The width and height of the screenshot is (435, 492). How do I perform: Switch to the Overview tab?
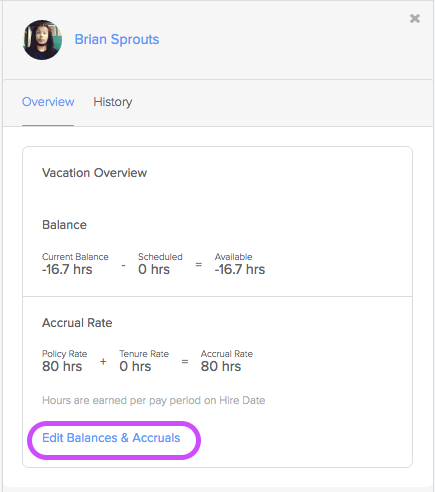48,102
